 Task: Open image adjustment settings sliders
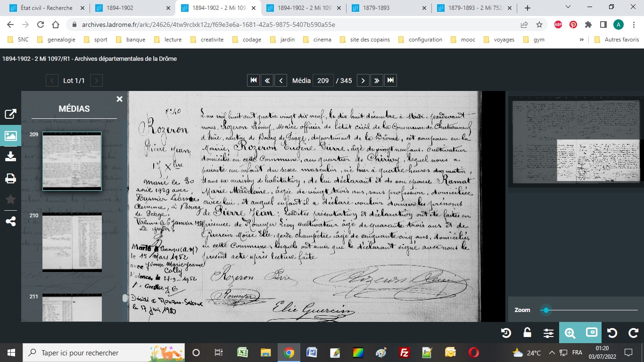(548, 333)
